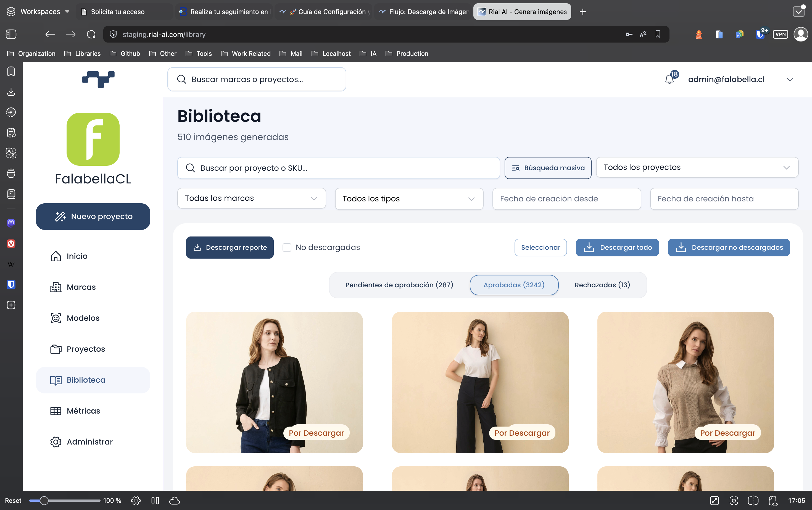Click the Nuevo proyecto button

93,217
